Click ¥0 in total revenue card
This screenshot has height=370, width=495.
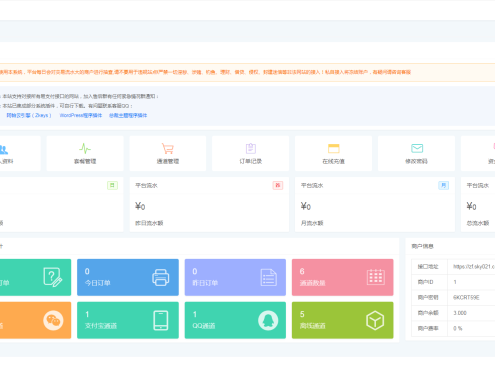pyautogui.click(x=471, y=207)
